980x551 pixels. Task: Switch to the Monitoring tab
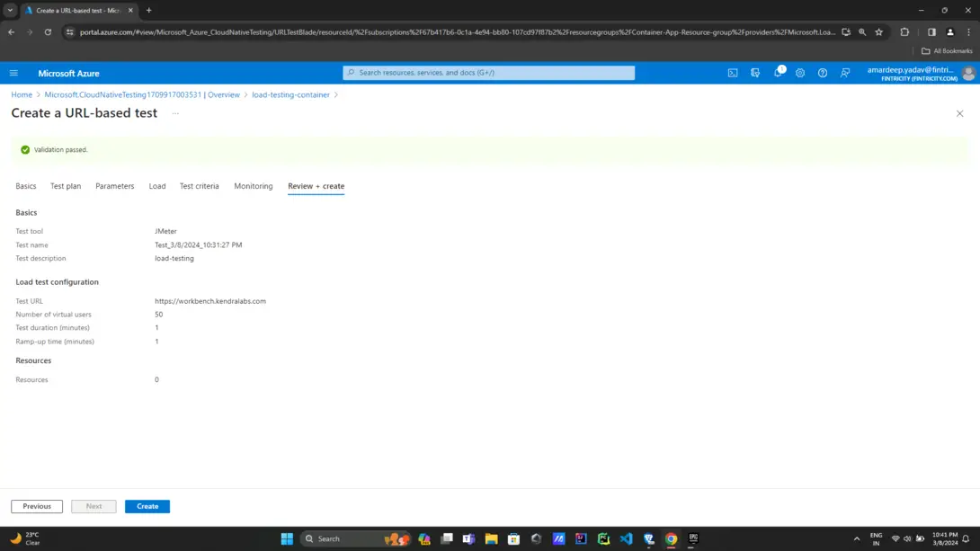coord(253,186)
